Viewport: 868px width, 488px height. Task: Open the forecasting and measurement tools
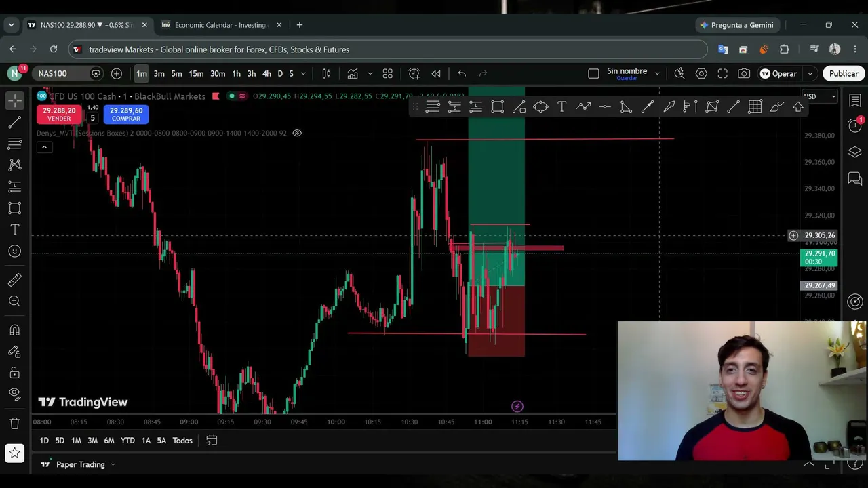[x=14, y=186]
